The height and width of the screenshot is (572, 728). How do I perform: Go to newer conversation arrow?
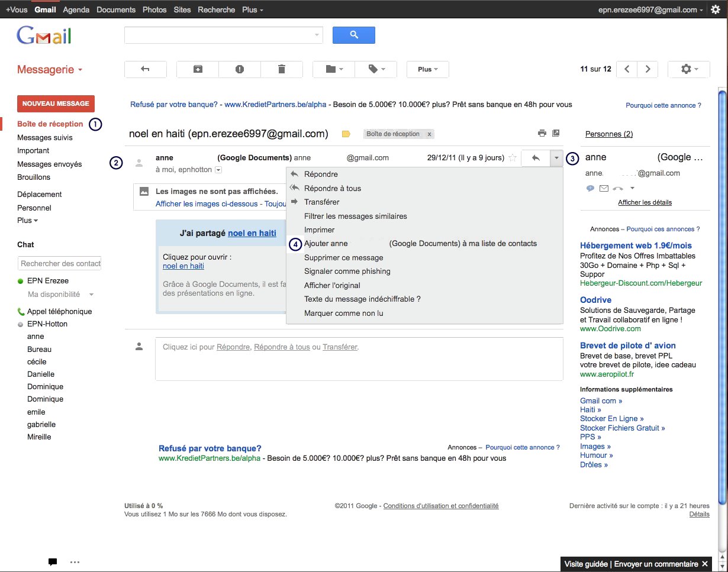point(627,69)
